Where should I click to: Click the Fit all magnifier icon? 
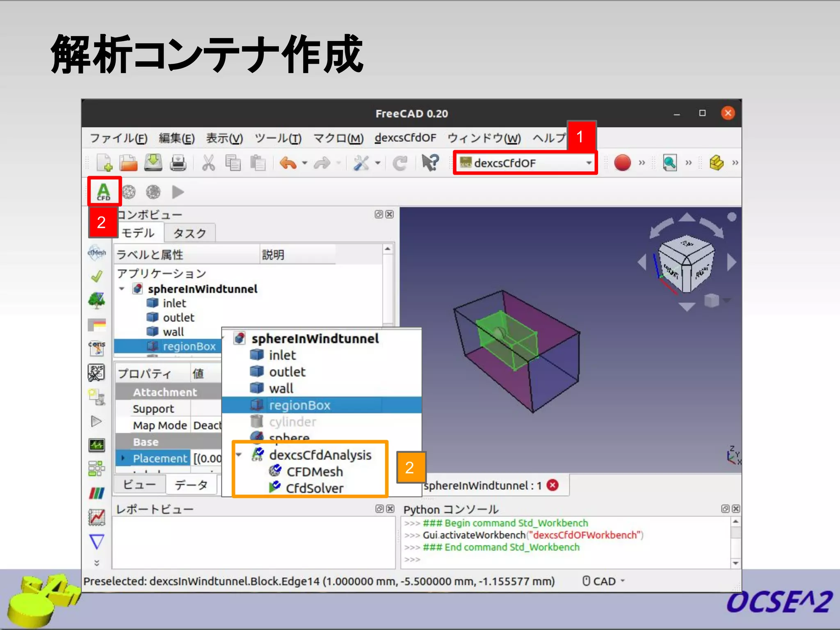(669, 163)
